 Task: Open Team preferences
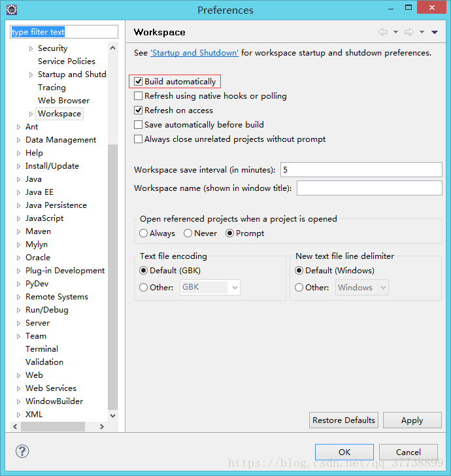click(x=36, y=336)
